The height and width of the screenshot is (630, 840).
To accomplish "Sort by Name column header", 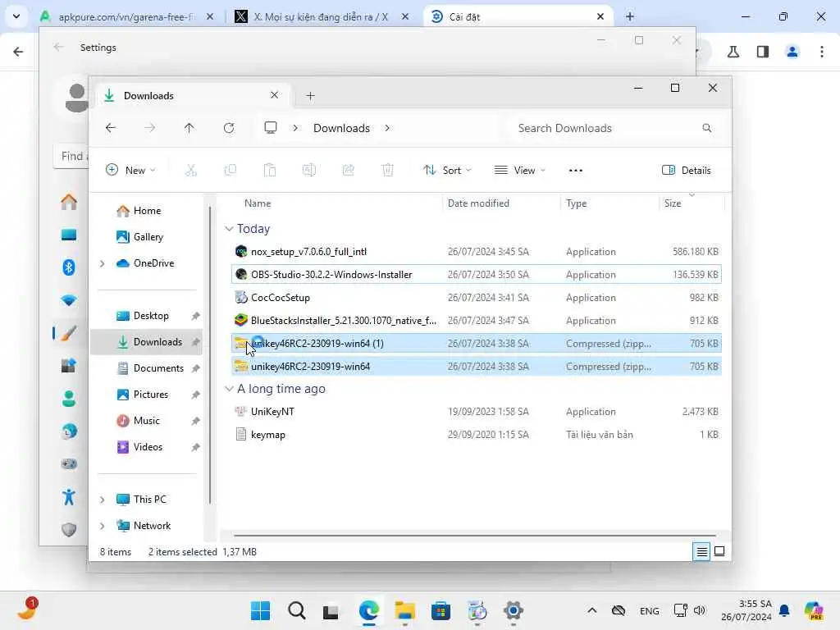I will 258,203.
